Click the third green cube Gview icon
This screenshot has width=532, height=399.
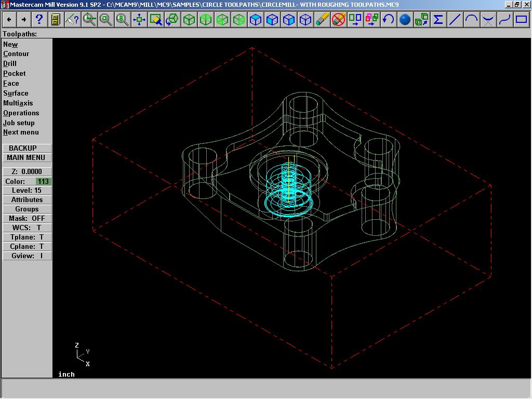point(222,20)
